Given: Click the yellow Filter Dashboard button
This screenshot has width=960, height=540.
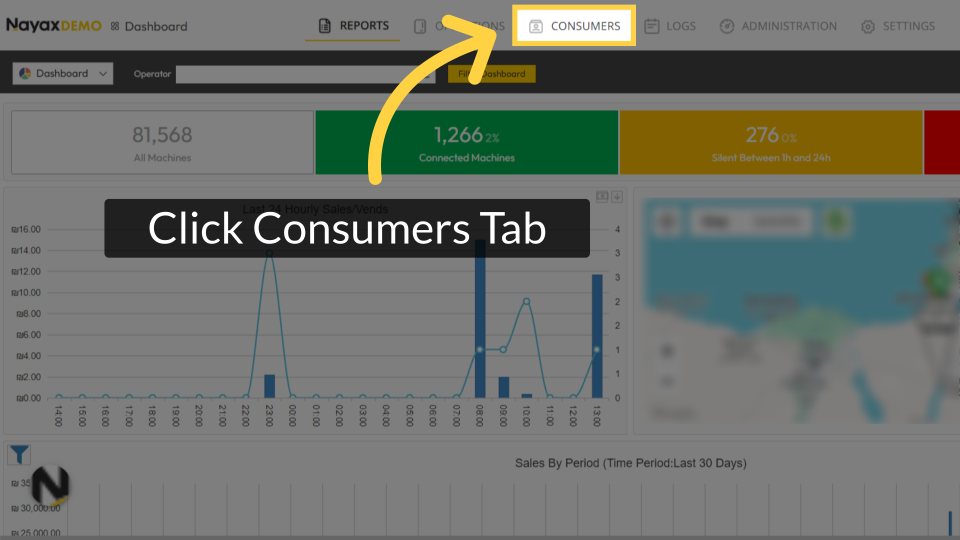Looking at the screenshot, I should 492,73.
